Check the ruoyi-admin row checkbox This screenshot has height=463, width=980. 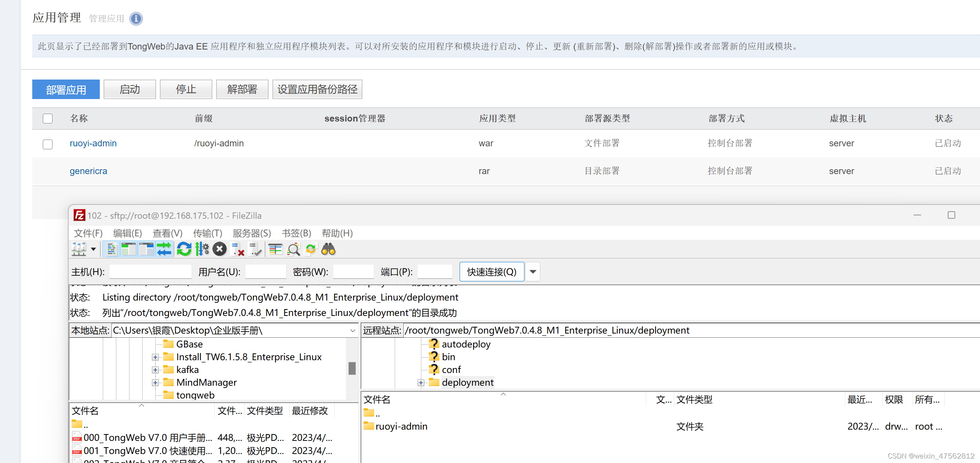point(48,144)
